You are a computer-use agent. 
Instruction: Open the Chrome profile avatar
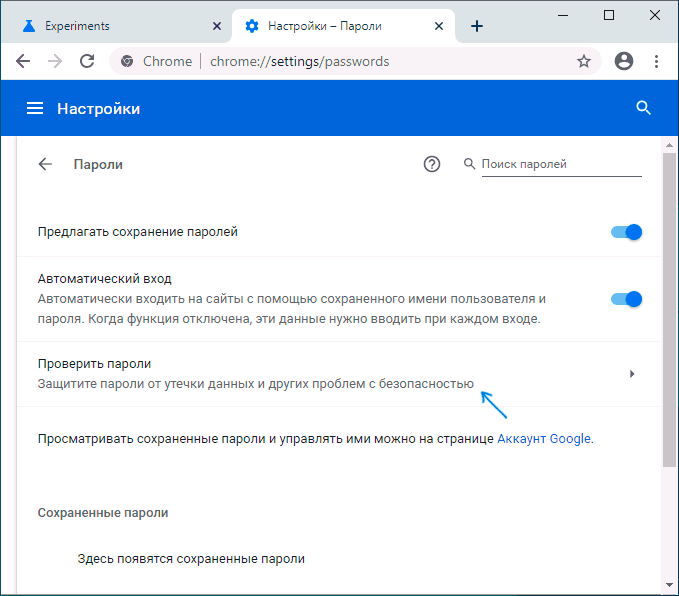624,61
